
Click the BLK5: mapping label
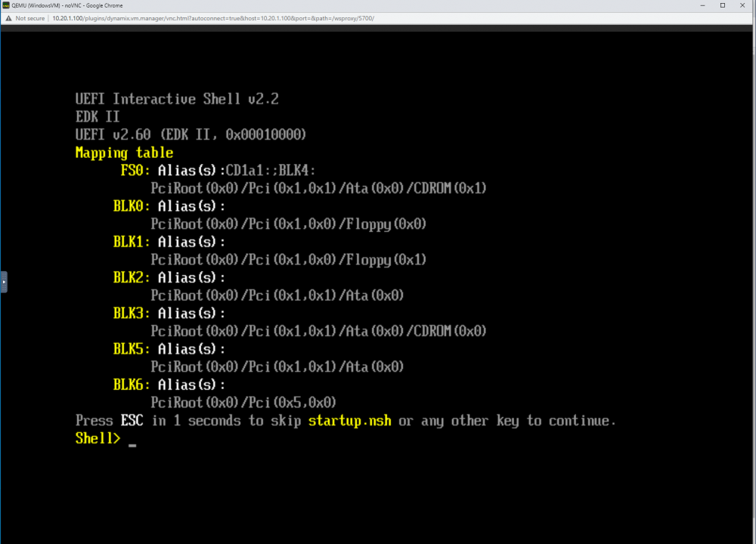[132, 349]
